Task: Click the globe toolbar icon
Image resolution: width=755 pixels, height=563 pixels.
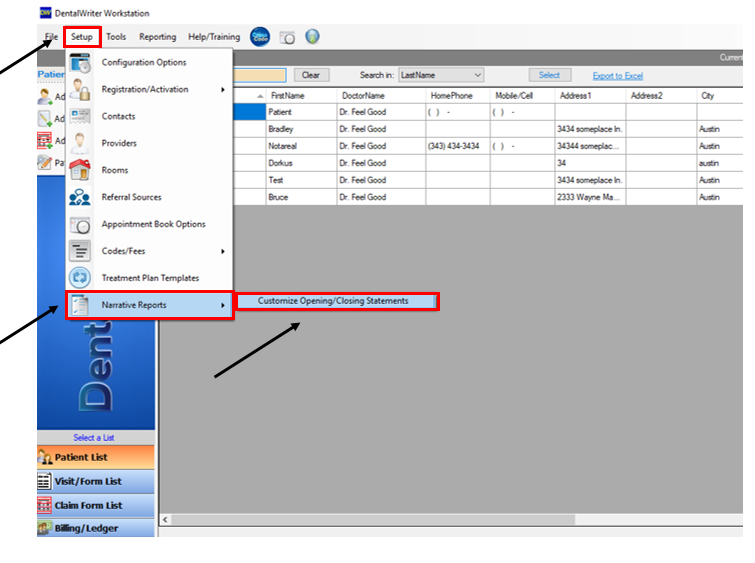Action: 312,37
